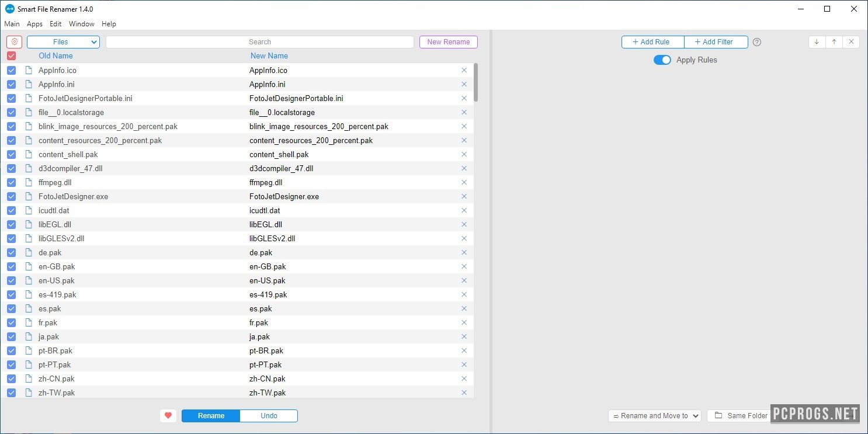The image size is (868, 434).
Task: Open the Window menu
Action: pyautogui.click(x=82, y=24)
